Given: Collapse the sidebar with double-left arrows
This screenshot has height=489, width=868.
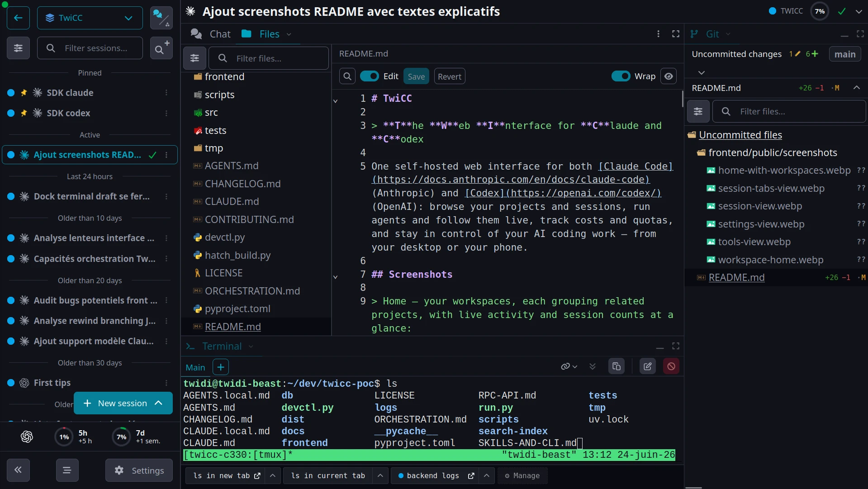Looking at the screenshot, I should [18, 470].
